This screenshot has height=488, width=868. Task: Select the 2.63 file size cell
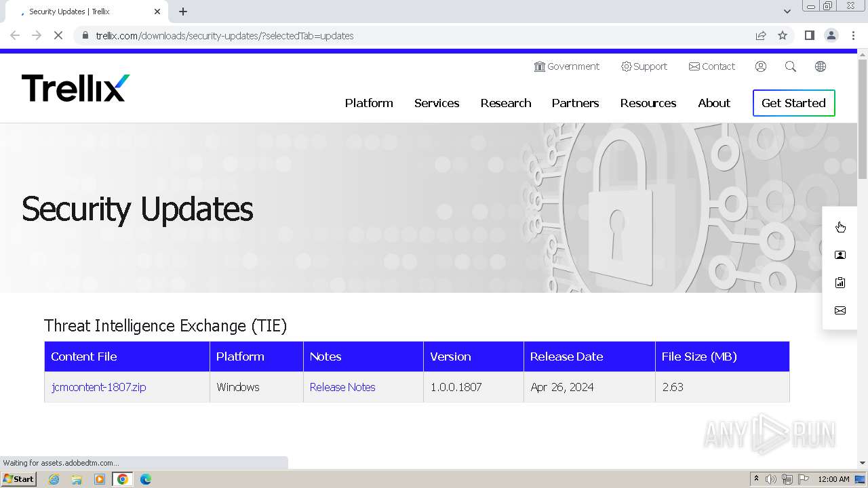pyautogui.click(x=722, y=387)
